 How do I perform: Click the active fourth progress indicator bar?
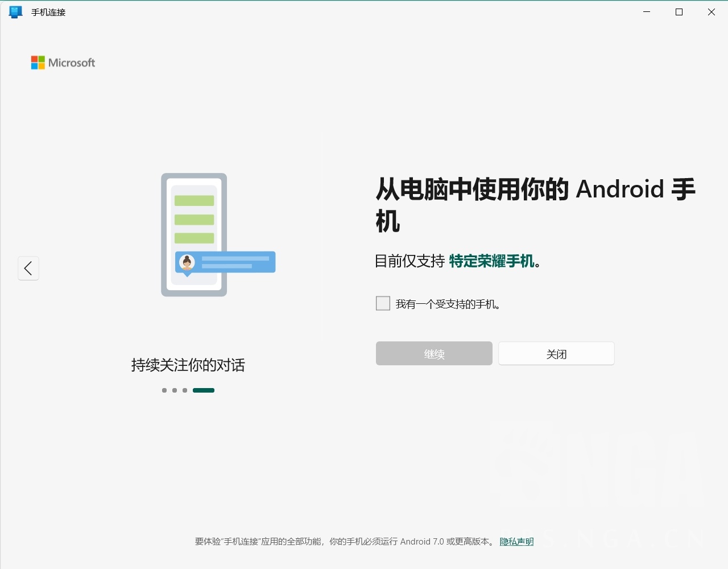pyautogui.click(x=204, y=390)
